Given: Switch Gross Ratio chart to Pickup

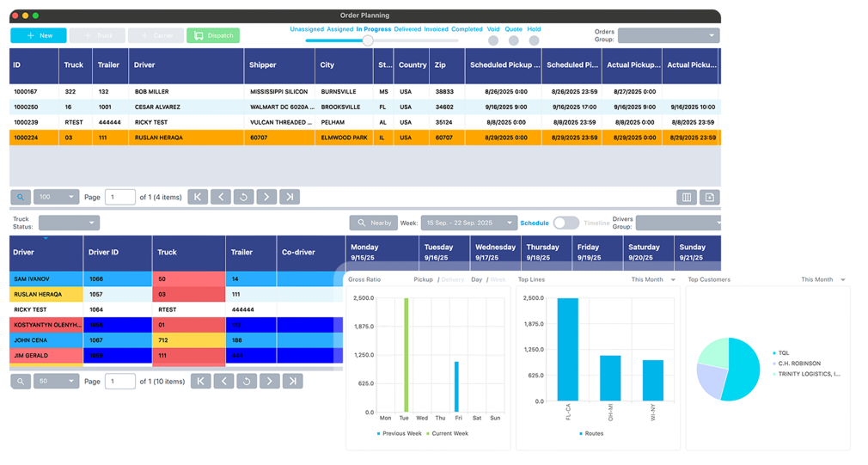Looking at the screenshot, I should (x=423, y=279).
